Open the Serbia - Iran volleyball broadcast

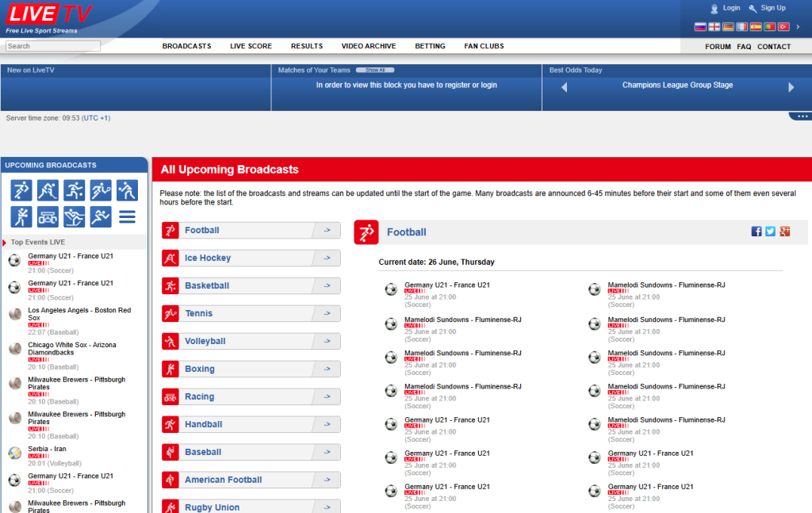tap(47, 449)
